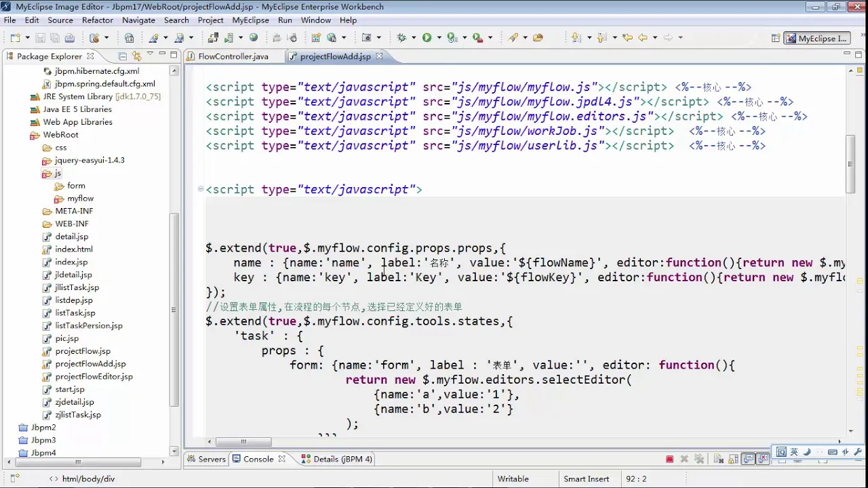
Task: Click the Save toolbar icon
Action: (40, 38)
